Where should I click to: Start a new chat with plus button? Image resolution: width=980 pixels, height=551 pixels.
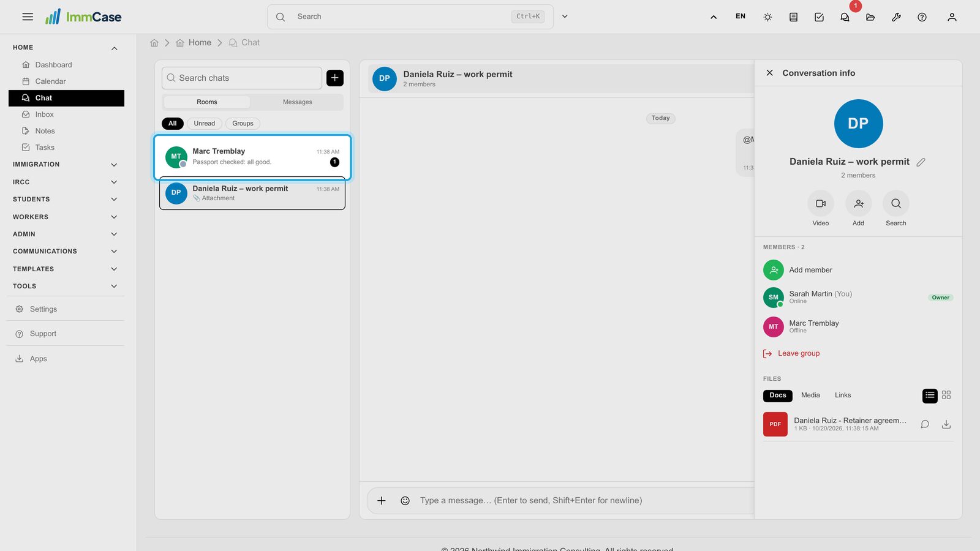coord(335,78)
